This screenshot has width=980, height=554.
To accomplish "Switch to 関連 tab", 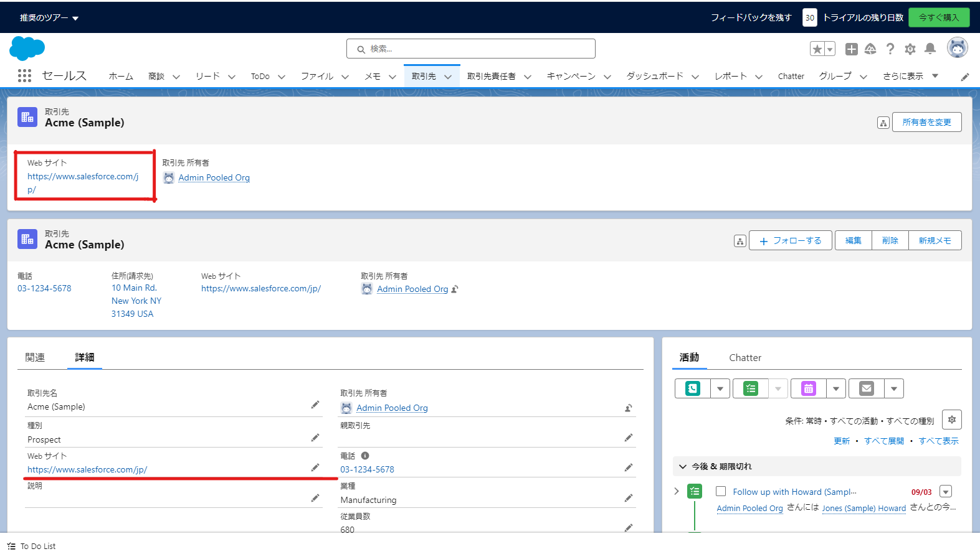I will click(x=35, y=357).
